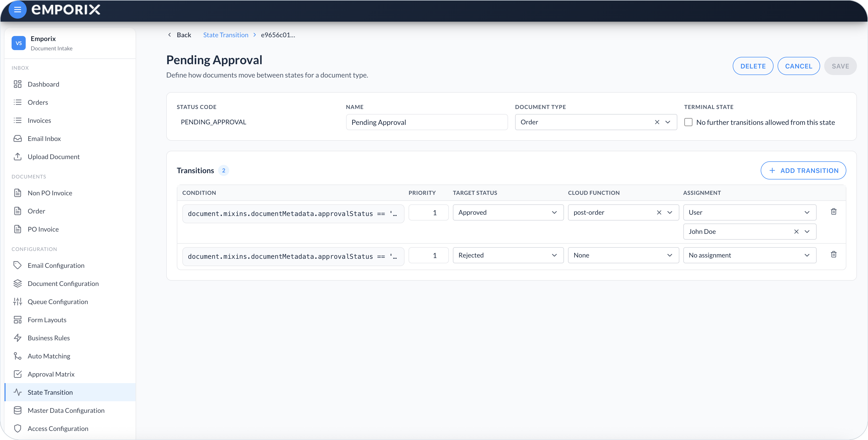Expand the John Doe assignee dropdown
Screen dimensions: 868x440
pos(807,232)
